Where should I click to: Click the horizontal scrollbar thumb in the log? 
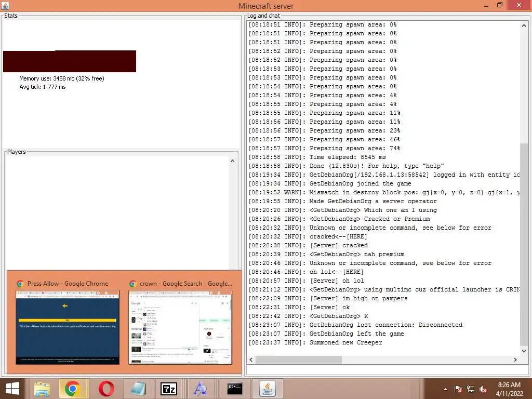pyautogui.click(x=299, y=360)
